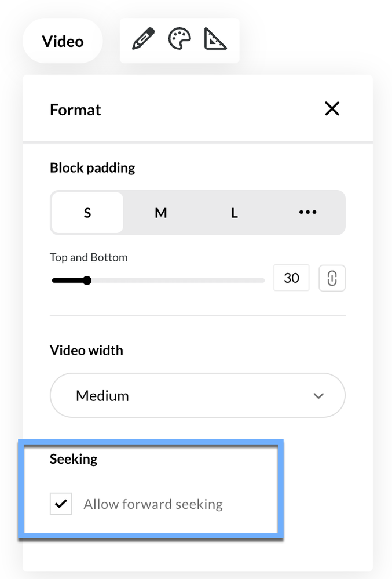The image size is (392, 579).
Task: Uncheck the Allow forward seeking checkbox
Action: (x=61, y=504)
